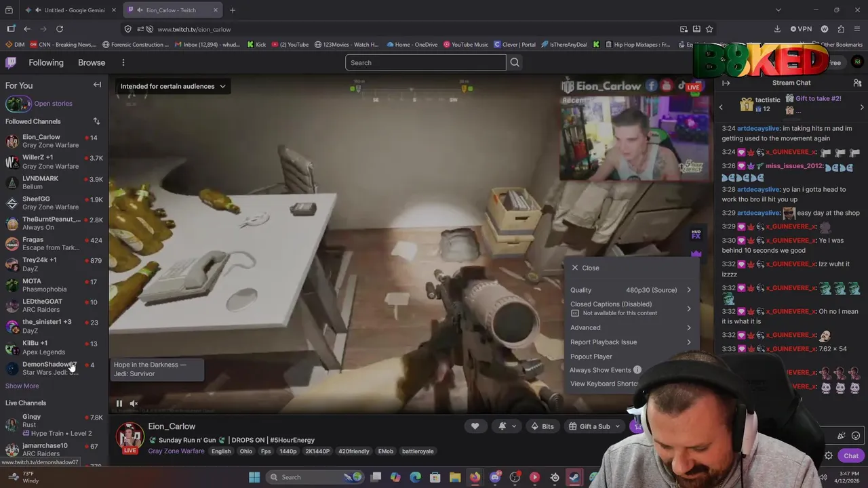Launch Steam from the taskbar
The image size is (868, 488).
point(574,477)
